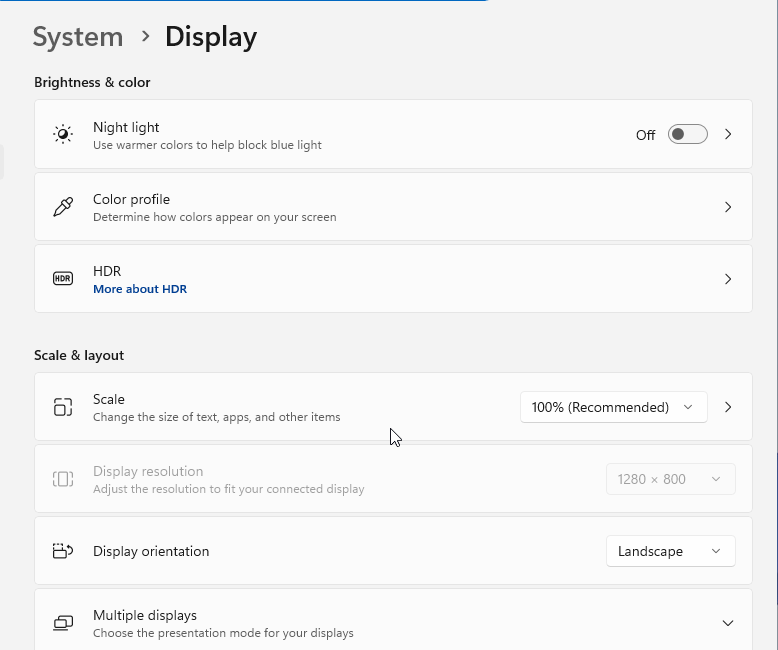
Task: Click the Night light sun icon
Action: coord(63,134)
